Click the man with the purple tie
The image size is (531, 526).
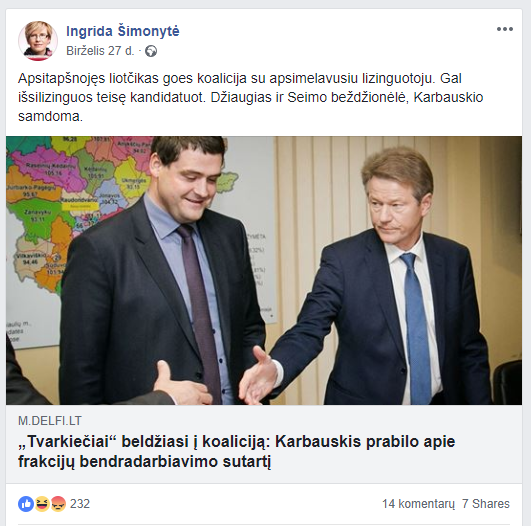click(x=163, y=271)
